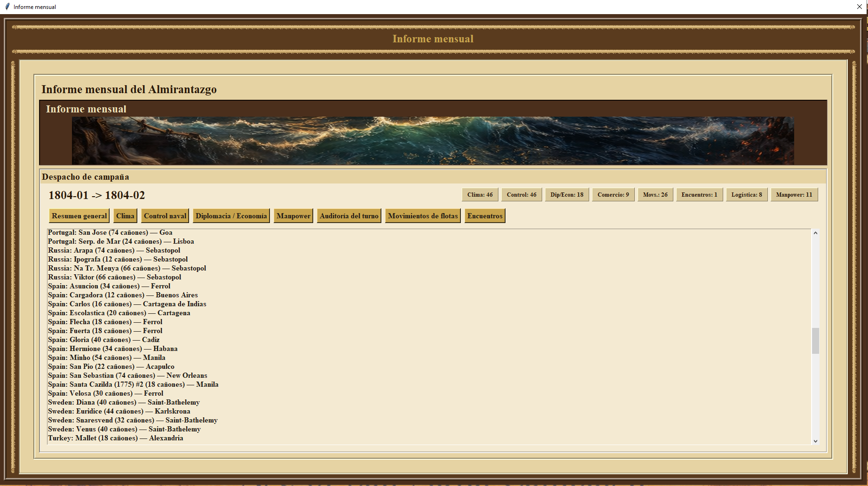
Task: Select line Sweden: Venus (40 cañones)
Action: click(x=124, y=429)
